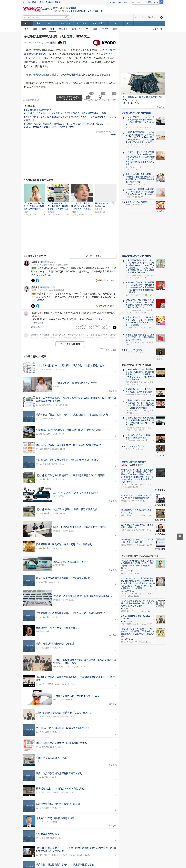Share the article on Facebook
This screenshot has height=868, width=186.
point(64,43)
